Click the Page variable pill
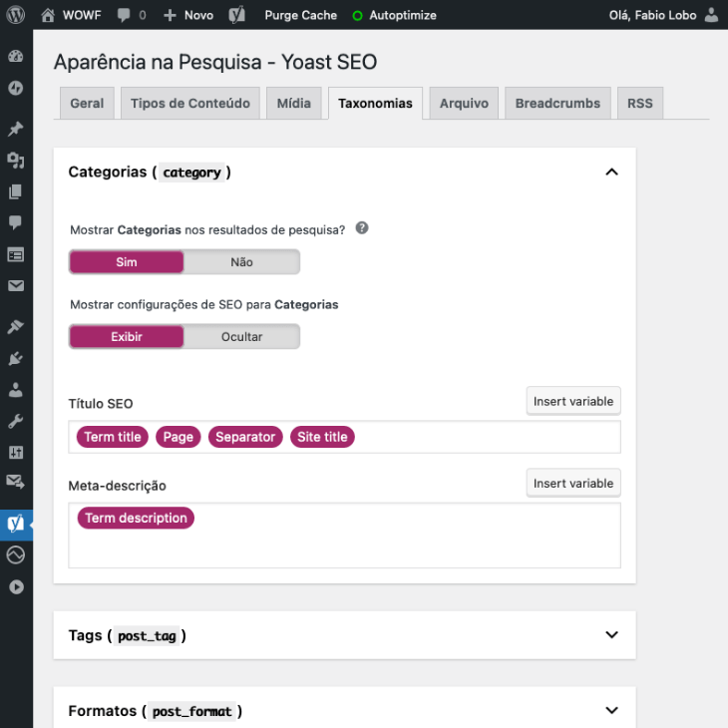728x728 pixels. [178, 437]
